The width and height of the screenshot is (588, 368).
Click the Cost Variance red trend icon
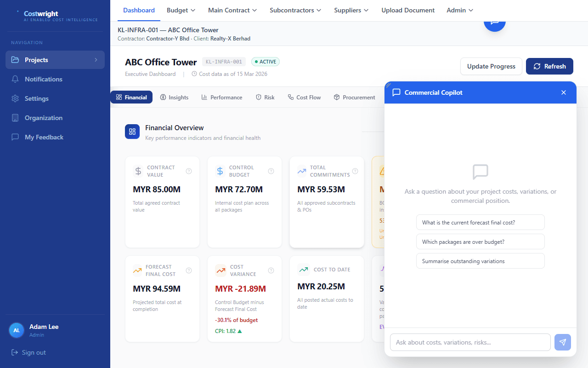click(221, 270)
